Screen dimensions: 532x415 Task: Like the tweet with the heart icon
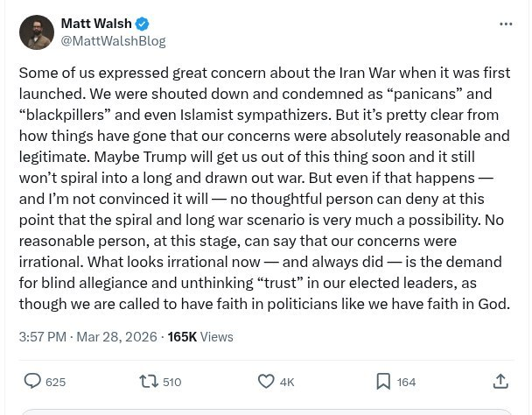(x=266, y=381)
